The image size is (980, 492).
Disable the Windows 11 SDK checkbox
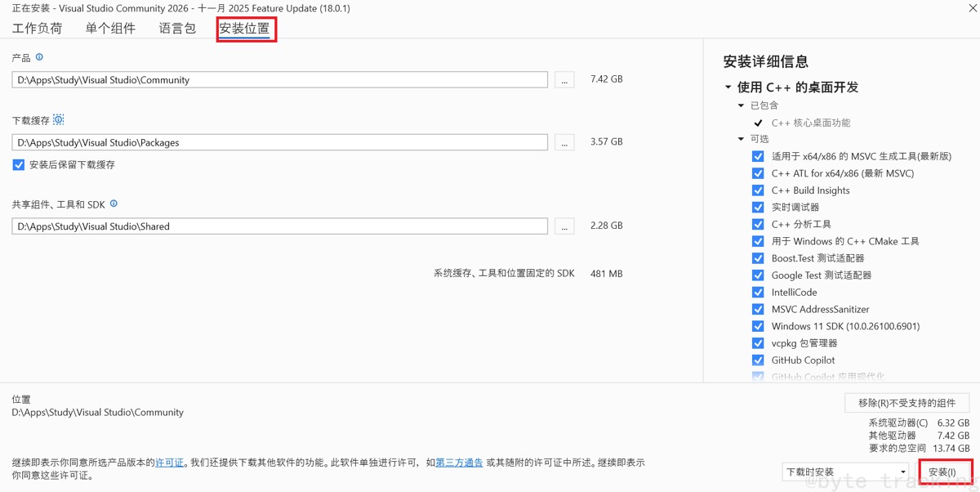(x=757, y=325)
